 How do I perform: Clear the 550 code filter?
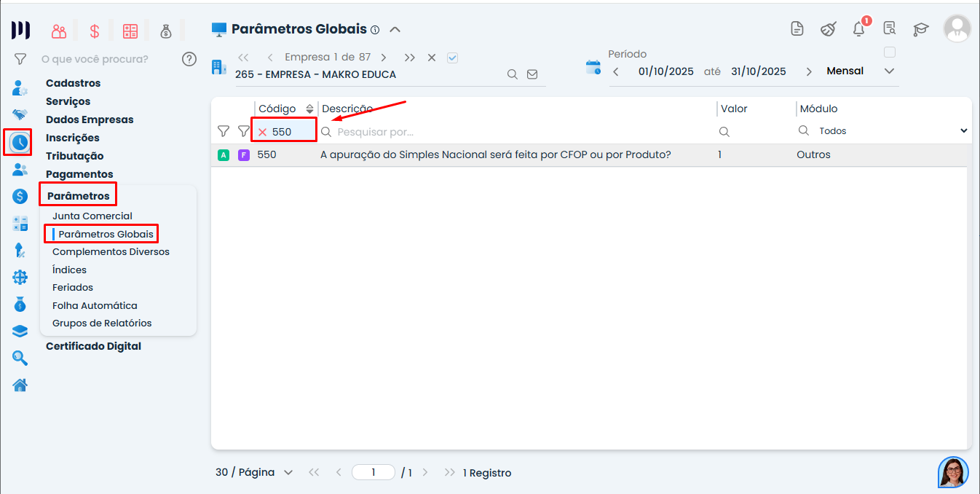(262, 132)
